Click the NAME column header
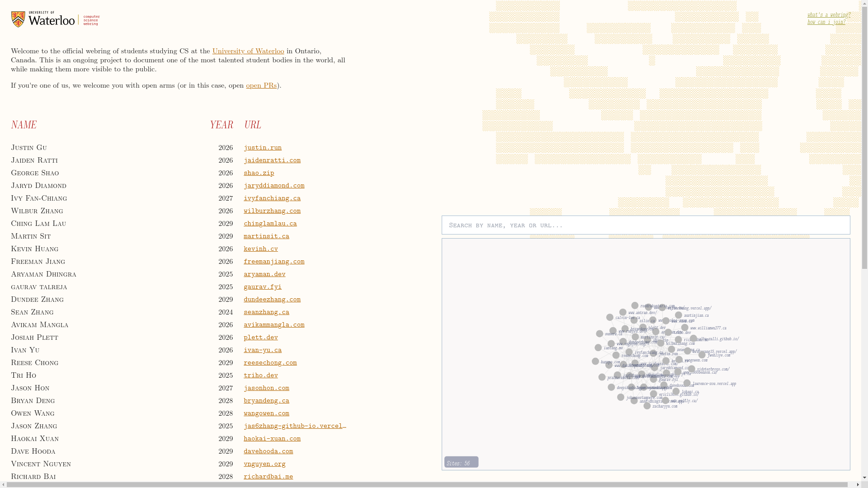Image resolution: width=868 pixels, height=488 pixels. tap(24, 125)
